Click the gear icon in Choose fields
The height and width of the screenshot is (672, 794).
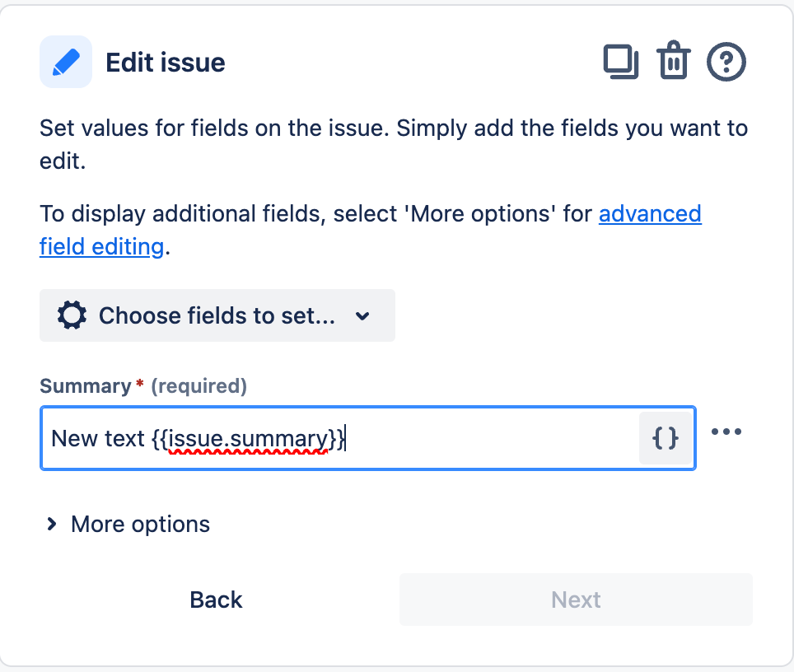(x=72, y=315)
